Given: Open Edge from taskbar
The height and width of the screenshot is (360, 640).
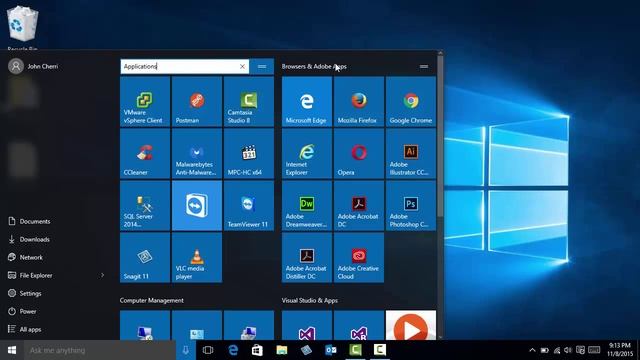Looking at the screenshot, I should click(233, 350).
